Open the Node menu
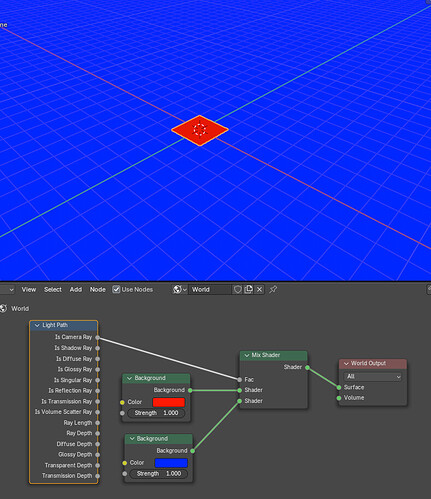 (x=98, y=289)
